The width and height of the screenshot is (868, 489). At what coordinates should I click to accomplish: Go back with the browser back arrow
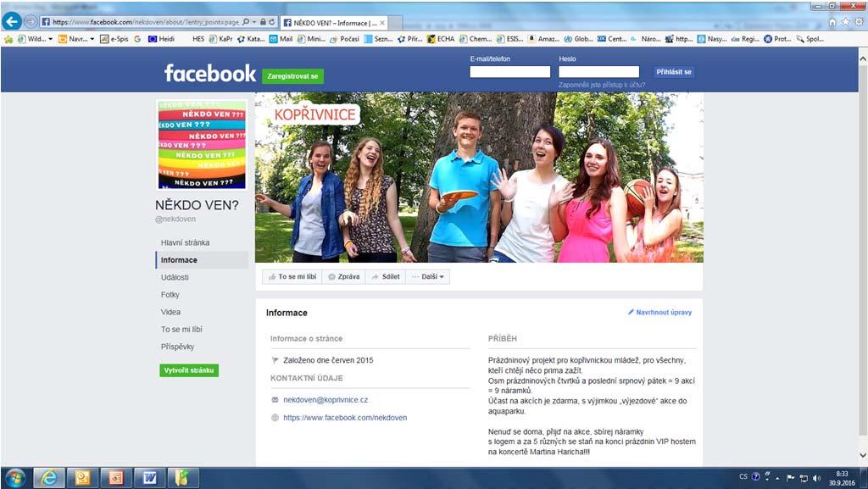coord(12,21)
